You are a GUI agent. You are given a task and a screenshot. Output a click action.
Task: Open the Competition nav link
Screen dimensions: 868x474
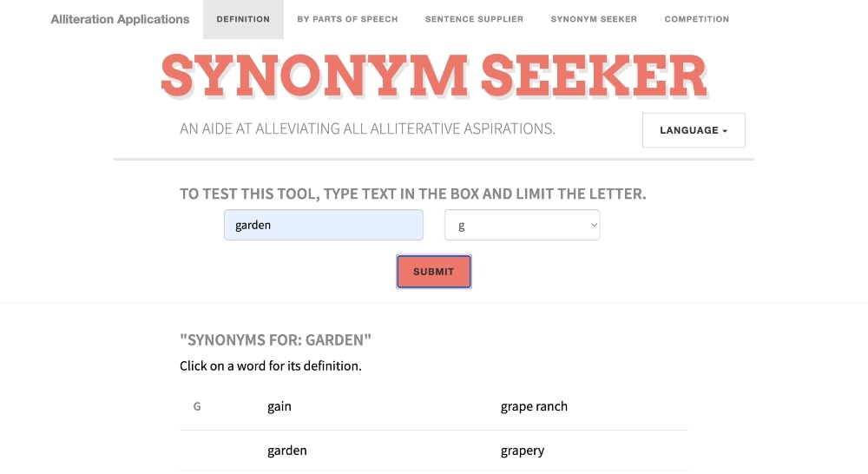tap(696, 19)
